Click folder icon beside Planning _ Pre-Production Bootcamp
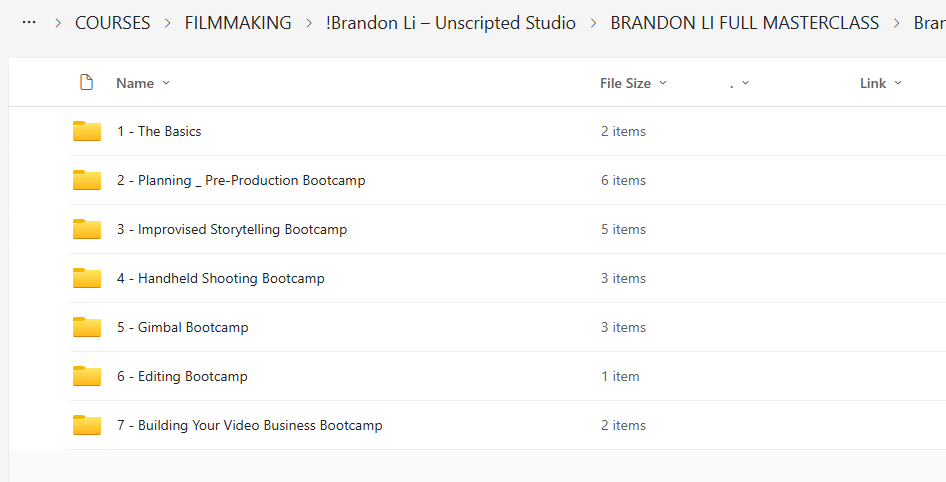Screen dimensions: 946x482 pos(87,180)
